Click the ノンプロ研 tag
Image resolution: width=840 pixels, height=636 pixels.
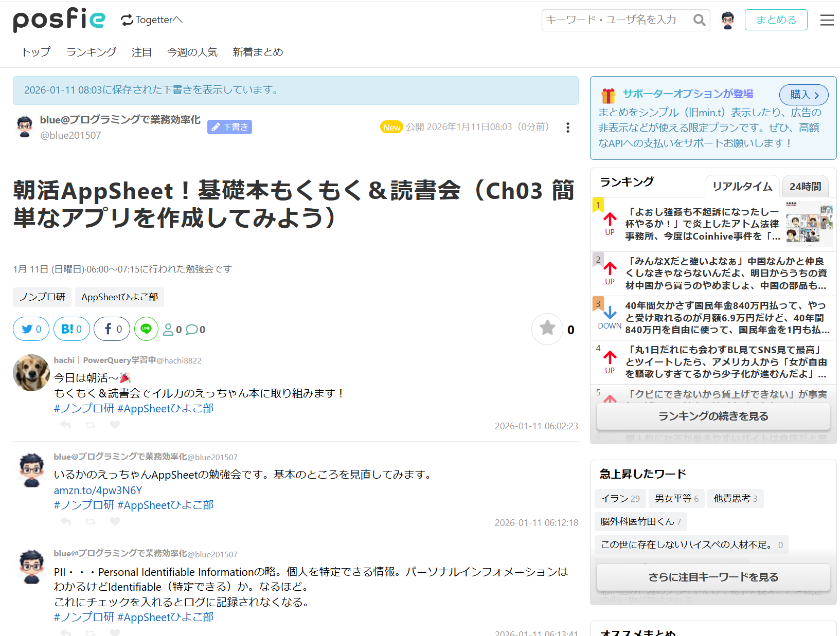point(42,297)
